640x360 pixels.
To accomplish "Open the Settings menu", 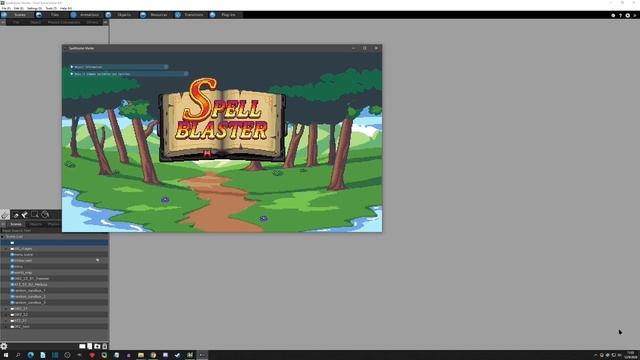I will click(x=34, y=8).
